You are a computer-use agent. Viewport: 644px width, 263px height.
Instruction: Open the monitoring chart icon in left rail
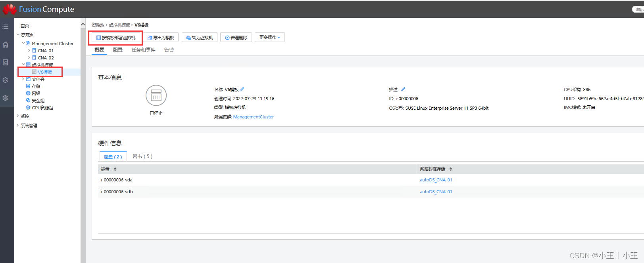6,62
